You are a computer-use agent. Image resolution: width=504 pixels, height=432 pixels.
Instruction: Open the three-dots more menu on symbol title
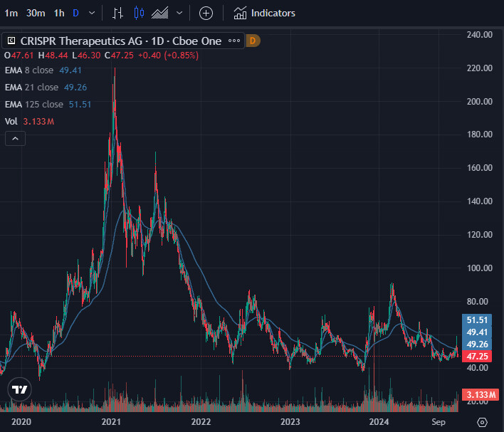point(234,41)
